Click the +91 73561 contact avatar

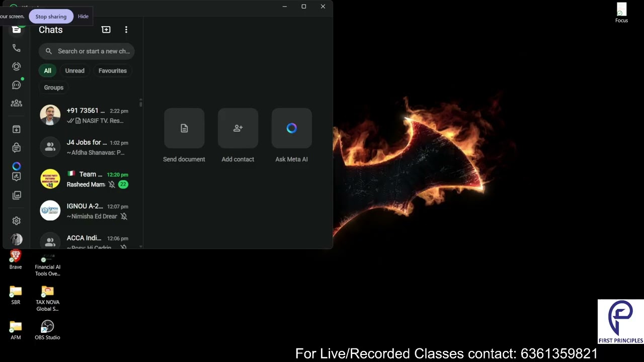pos(50,115)
